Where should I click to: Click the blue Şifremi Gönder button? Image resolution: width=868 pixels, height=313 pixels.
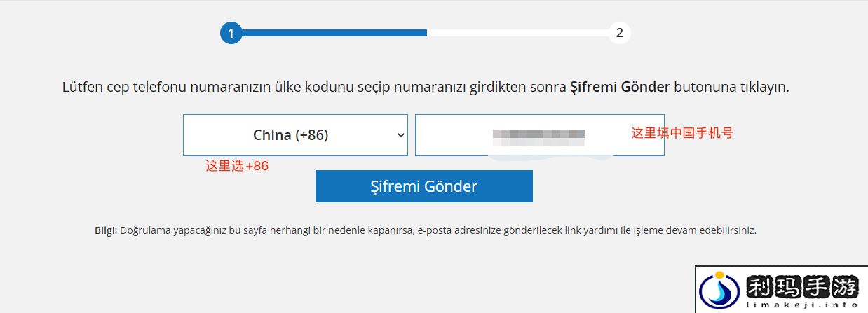pyautogui.click(x=424, y=186)
